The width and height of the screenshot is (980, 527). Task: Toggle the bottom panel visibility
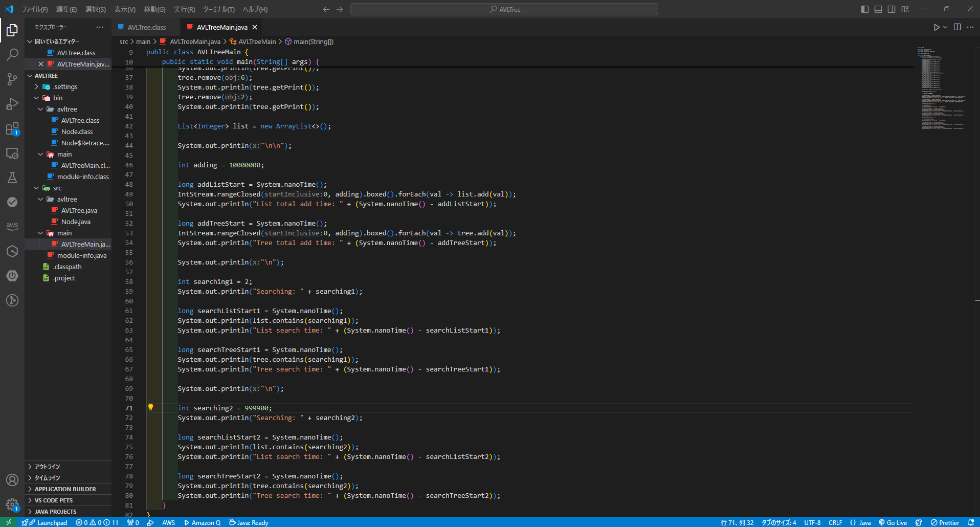point(878,9)
